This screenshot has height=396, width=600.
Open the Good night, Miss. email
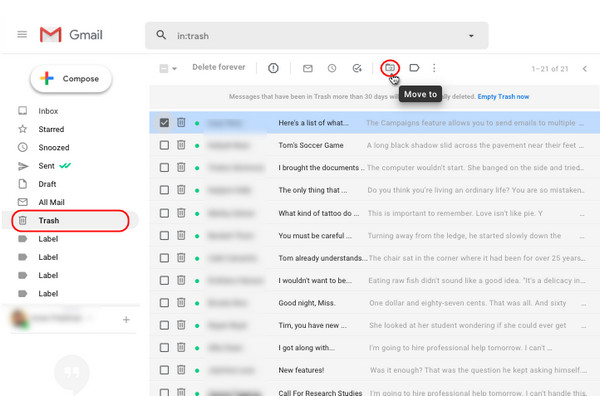point(375,303)
